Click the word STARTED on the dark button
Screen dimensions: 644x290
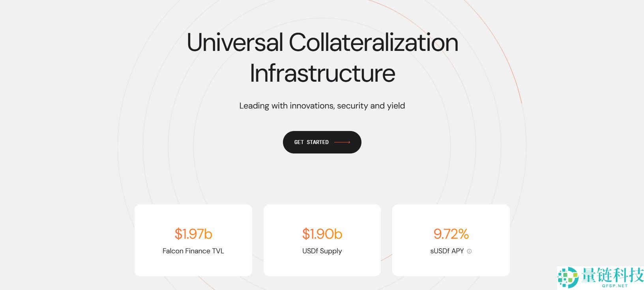pyautogui.click(x=318, y=142)
